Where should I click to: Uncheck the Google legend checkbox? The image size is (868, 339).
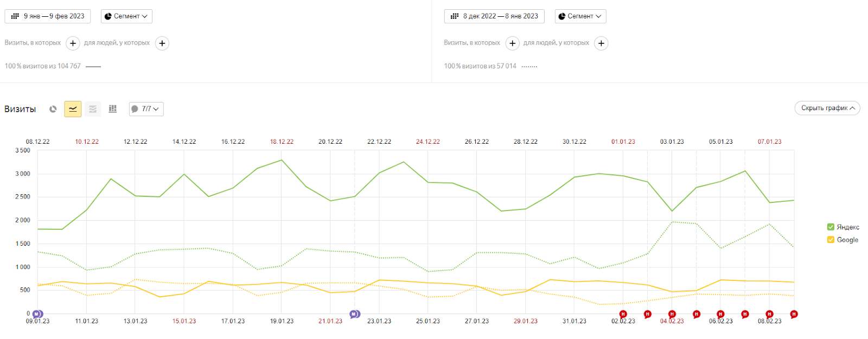[831, 240]
